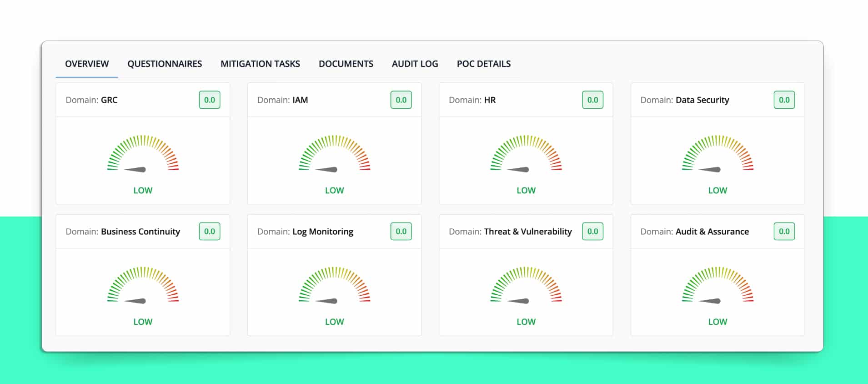Screen dimensions: 868x384
Task: Click the Log Monitoring score badge
Action: tap(401, 231)
